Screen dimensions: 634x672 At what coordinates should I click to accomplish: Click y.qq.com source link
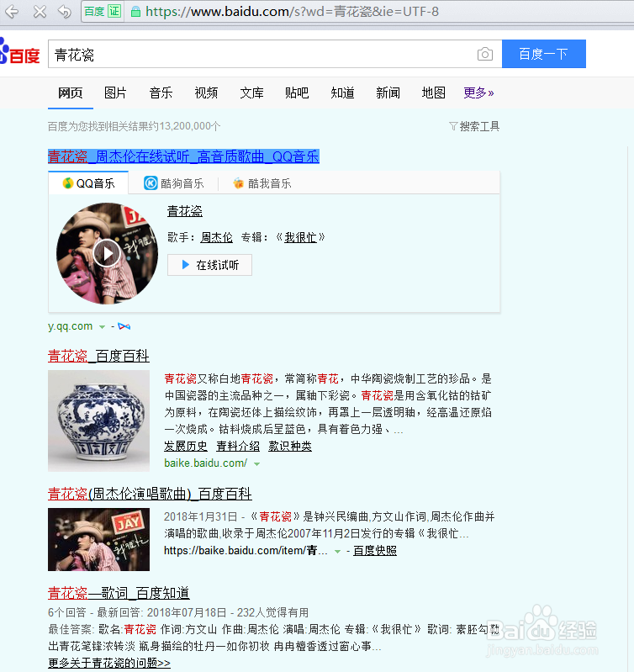click(71, 326)
